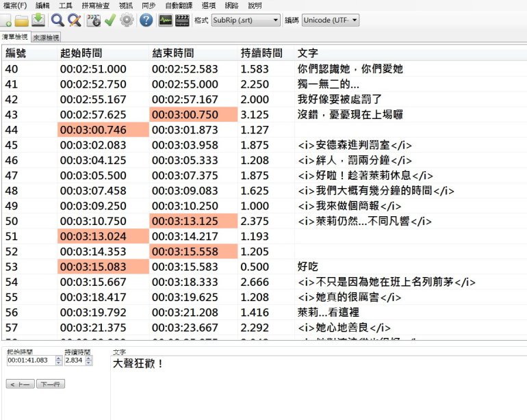Click the 文字 column header

pos(411,53)
